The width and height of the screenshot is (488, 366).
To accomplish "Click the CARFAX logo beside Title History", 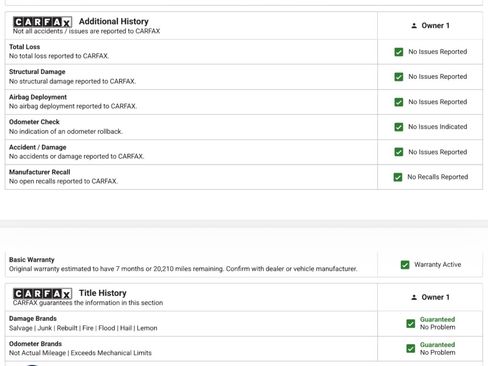I will [x=42, y=294].
